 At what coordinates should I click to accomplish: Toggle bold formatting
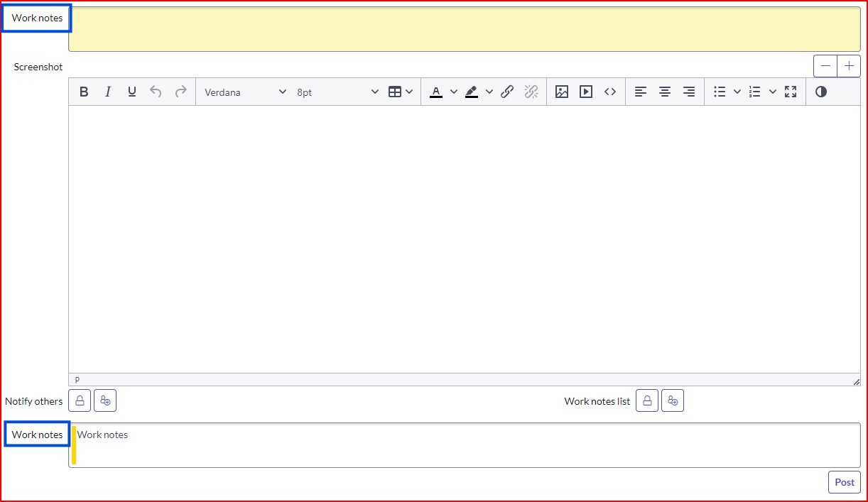pyautogui.click(x=84, y=92)
